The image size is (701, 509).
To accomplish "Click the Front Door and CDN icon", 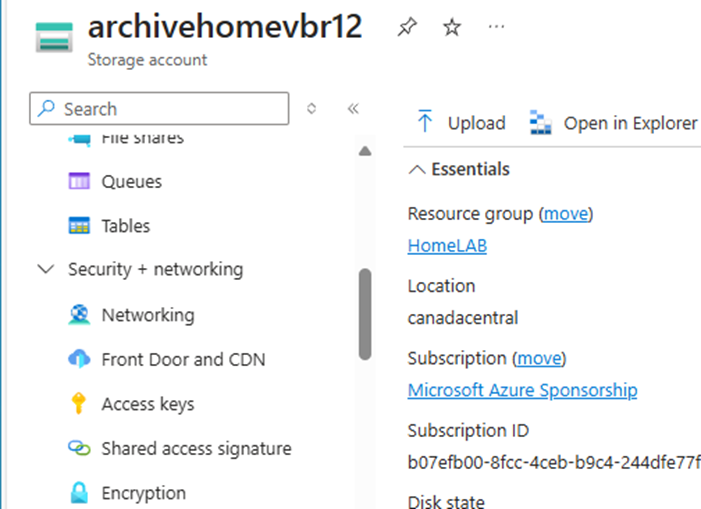I will [x=79, y=359].
